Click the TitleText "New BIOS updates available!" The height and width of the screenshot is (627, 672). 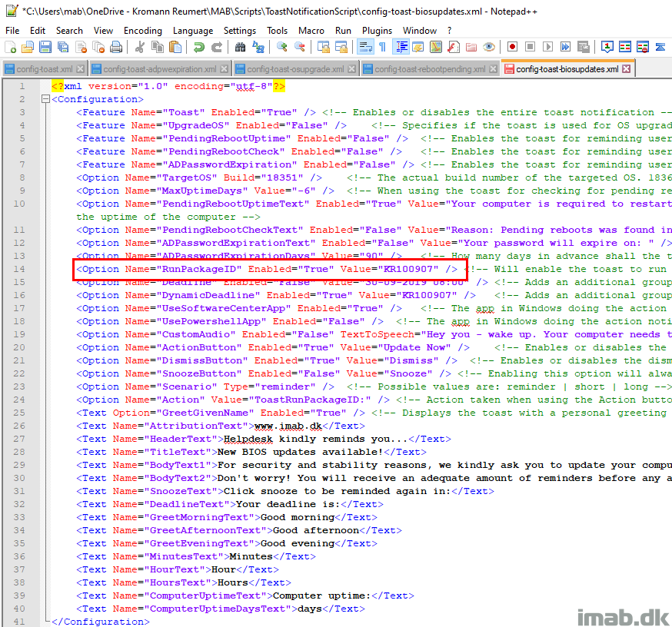[x=301, y=452]
